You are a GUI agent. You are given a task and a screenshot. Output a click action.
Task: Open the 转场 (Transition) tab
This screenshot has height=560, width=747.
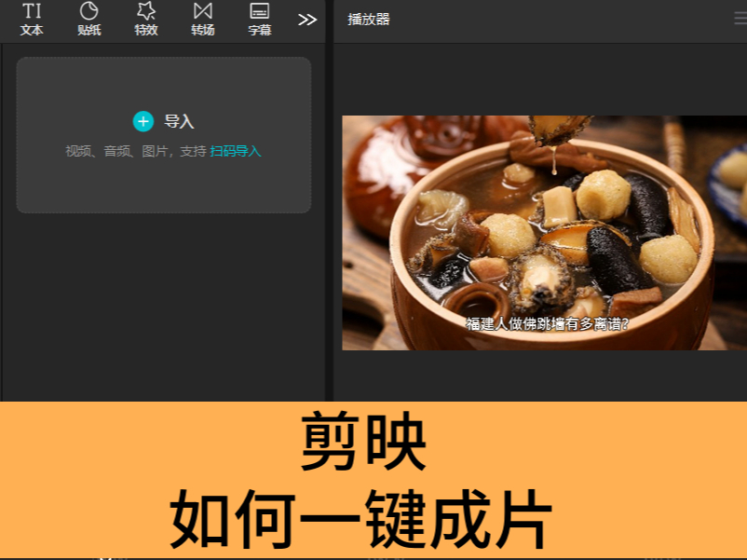coord(203,19)
